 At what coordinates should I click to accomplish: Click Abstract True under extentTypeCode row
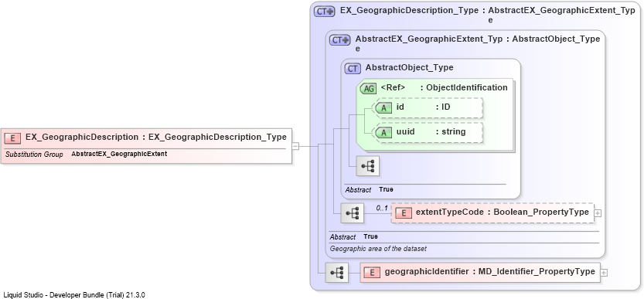(x=353, y=236)
